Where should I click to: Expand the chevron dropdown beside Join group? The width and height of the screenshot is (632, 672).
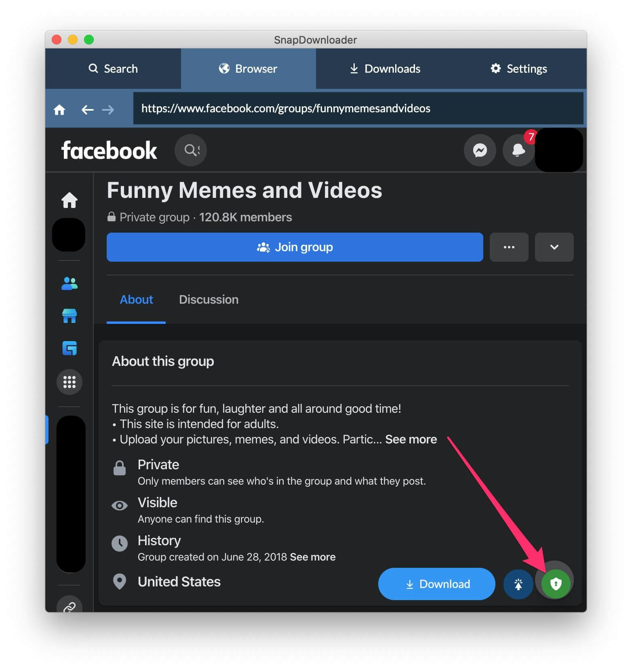pos(554,247)
